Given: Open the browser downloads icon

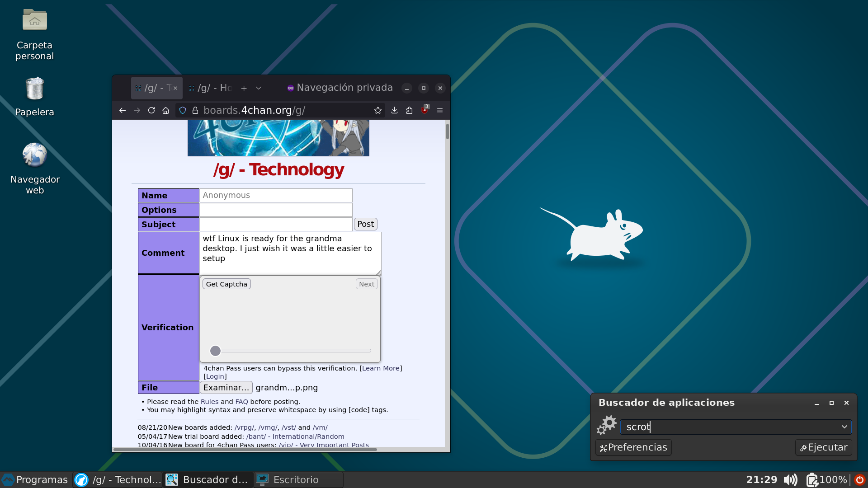Looking at the screenshot, I should click(x=394, y=110).
